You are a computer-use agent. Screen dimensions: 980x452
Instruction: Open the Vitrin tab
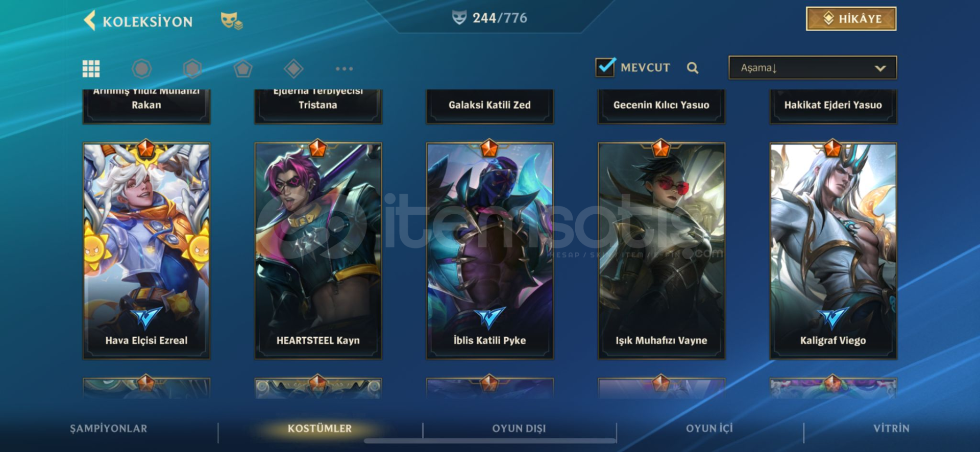pos(891,429)
